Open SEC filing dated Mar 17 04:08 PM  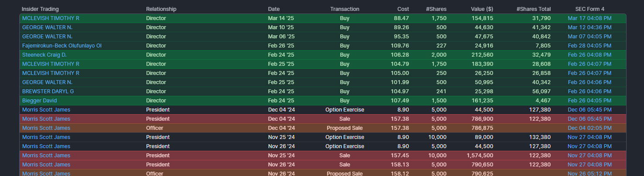coord(589,18)
